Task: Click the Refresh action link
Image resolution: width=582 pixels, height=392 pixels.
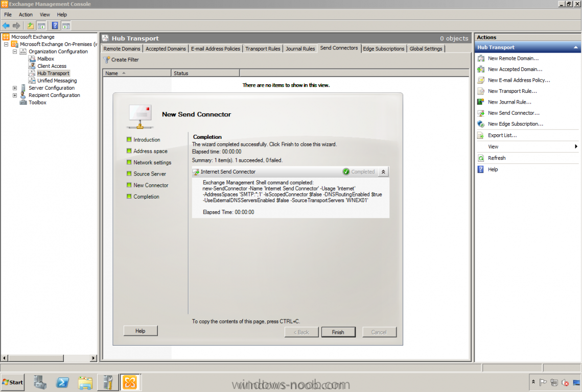Action: point(497,158)
